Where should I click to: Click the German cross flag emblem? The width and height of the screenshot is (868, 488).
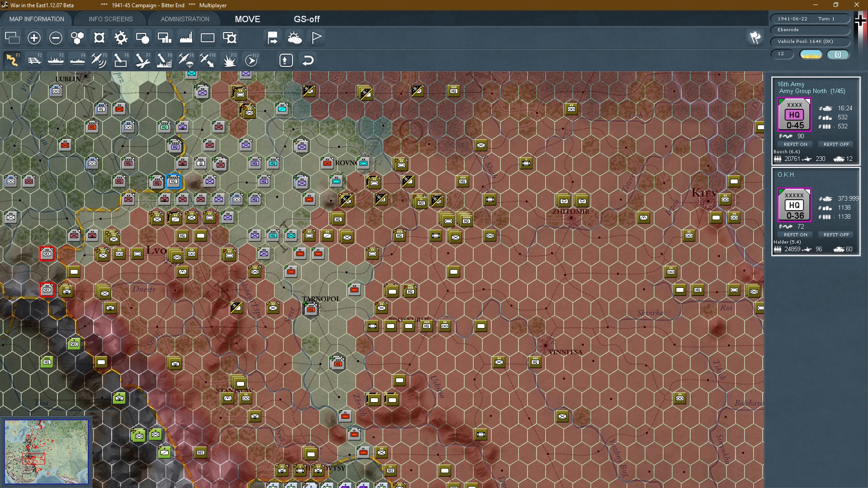click(860, 20)
